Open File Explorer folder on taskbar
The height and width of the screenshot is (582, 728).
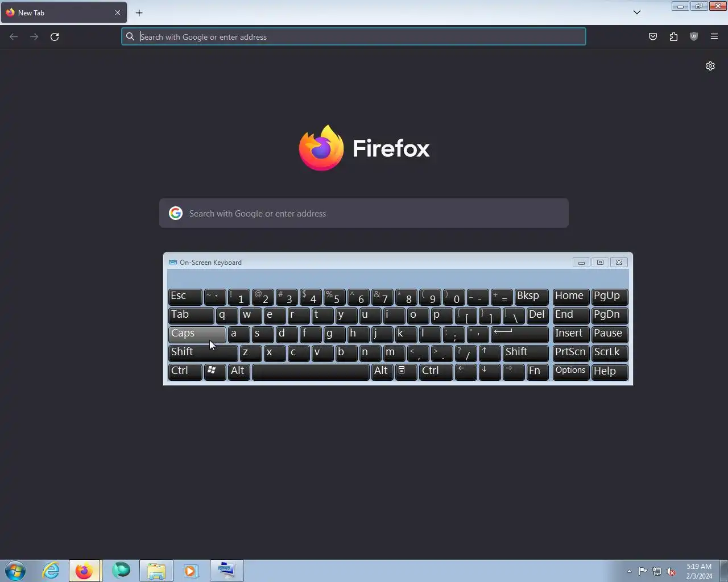point(156,571)
